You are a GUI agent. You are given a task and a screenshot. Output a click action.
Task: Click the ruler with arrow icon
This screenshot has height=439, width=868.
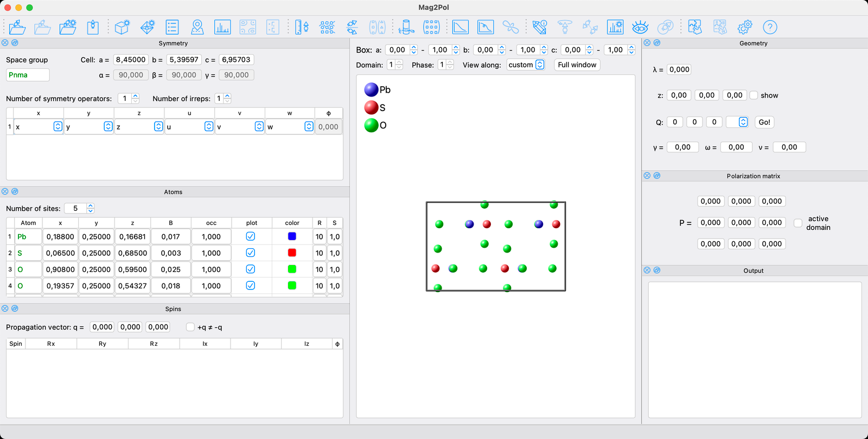point(302,27)
